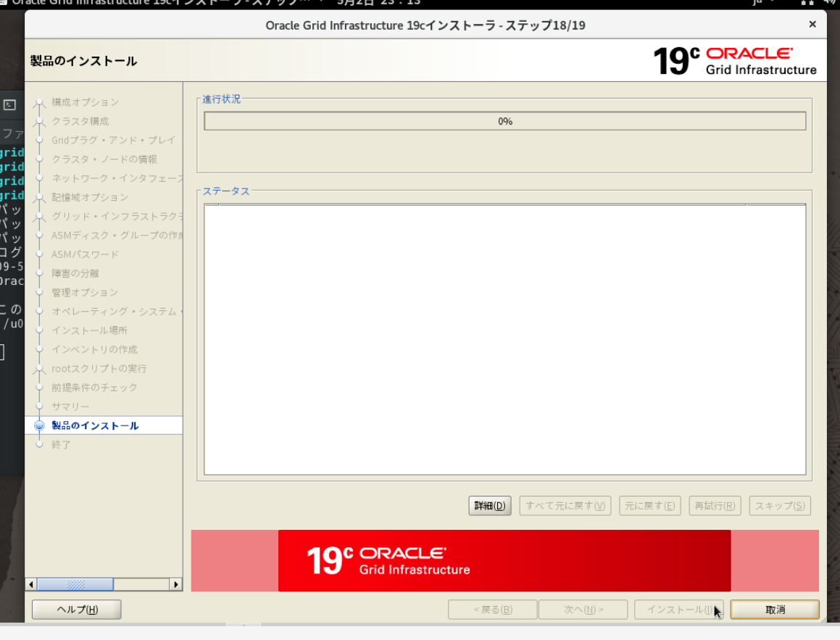Cancel installation with 取消 button
This screenshot has width=840, height=640.
(775, 610)
